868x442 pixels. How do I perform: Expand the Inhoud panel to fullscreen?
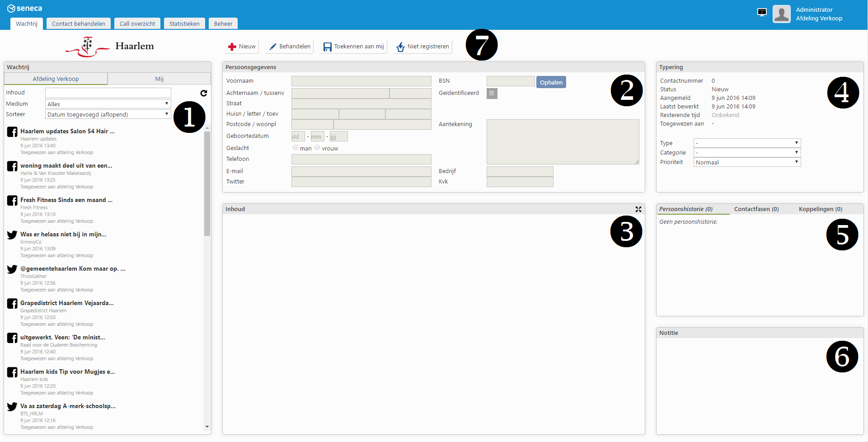(638, 209)
